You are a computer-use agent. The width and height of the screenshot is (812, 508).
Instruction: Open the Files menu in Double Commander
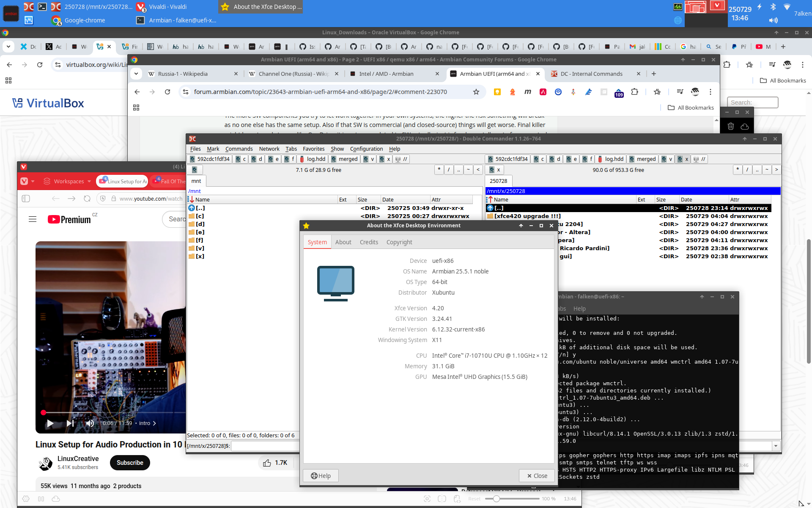[x=195, y=149]
